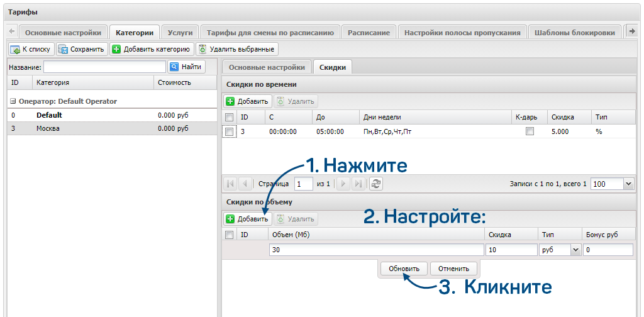This screenshot has width=644, height=317.
Task: Open the 'Услуги' tab
Action: [x=180, y=33]
